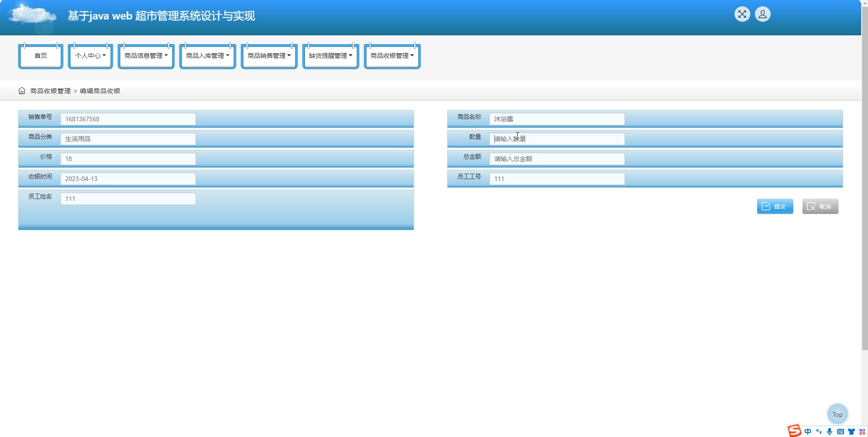The image size is (868, 437).
Task: Click the 提交 submit button
Action: (x=775, y=206)
